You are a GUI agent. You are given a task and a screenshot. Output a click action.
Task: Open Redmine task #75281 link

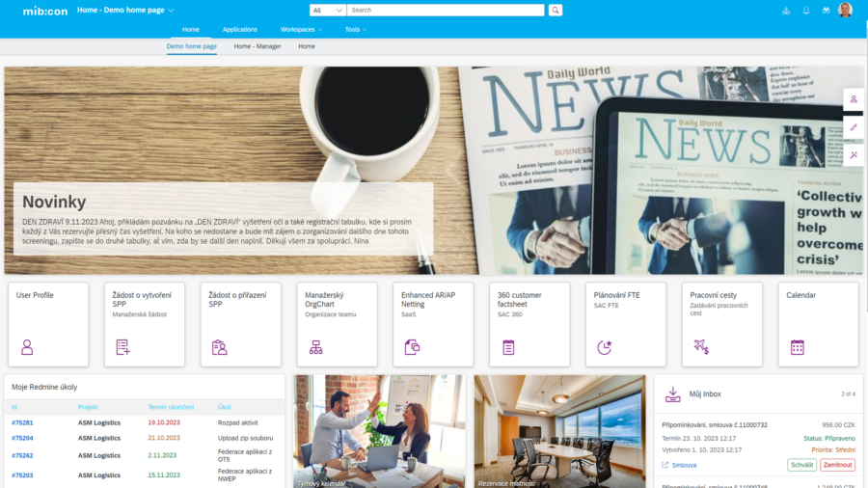click(x=22, y=422)
